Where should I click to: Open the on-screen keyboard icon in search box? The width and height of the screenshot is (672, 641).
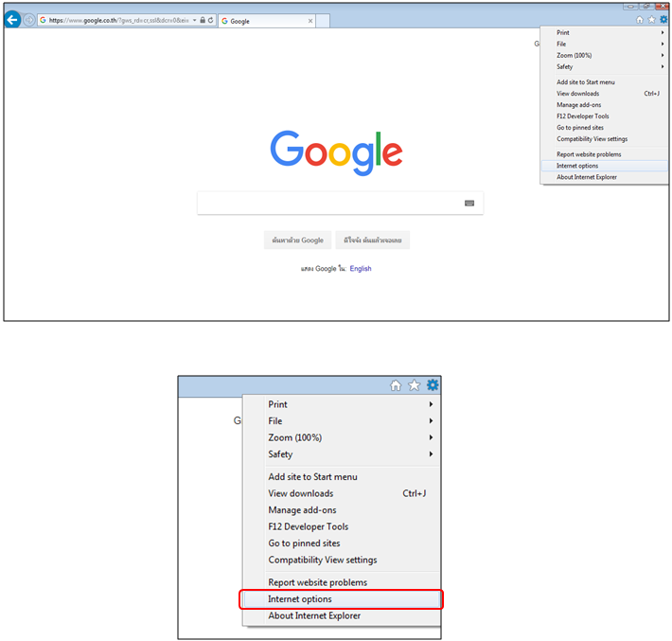coord(469,204)
